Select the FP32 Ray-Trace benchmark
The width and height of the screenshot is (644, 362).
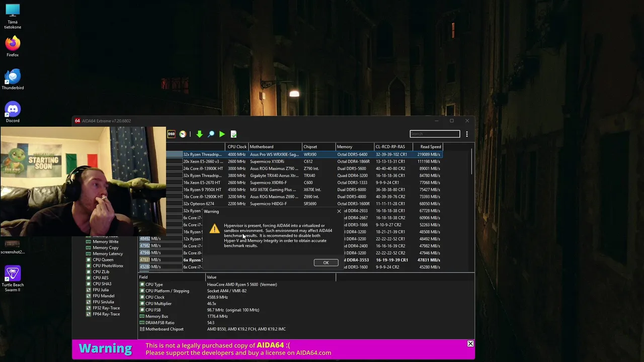[106, 308]
